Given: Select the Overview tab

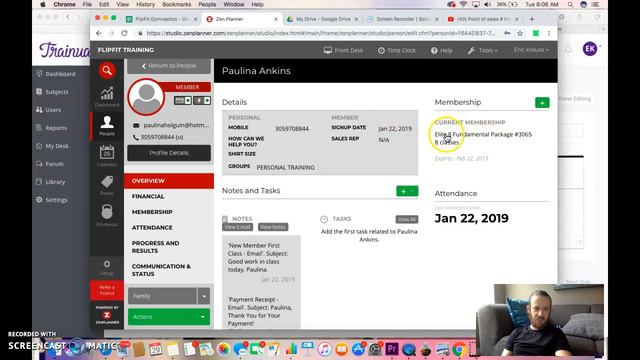Looking at the screenshot, I should coord(169,181).
